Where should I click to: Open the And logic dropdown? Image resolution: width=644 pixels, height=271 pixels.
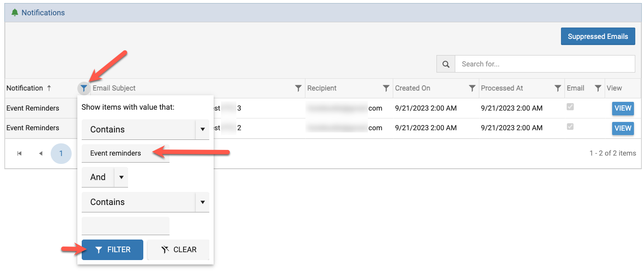point(121,177)
